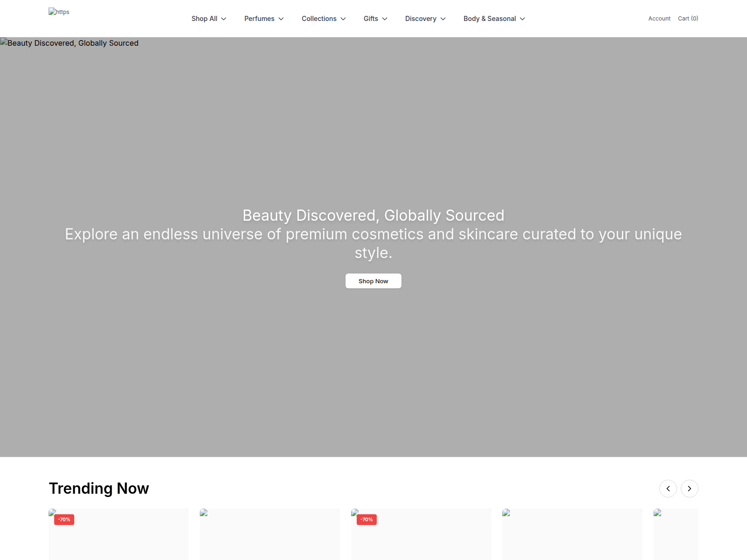Click the Trending Now heading
The width and height of the screenshot is (747, 560).
tap(99, 489)
